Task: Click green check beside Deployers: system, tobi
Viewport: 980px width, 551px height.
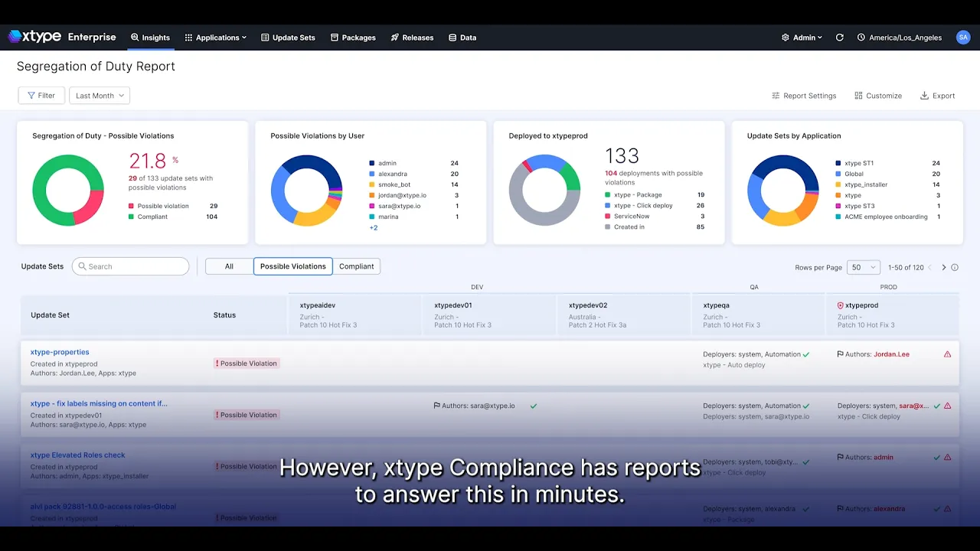Action: (x=805, y=461)
